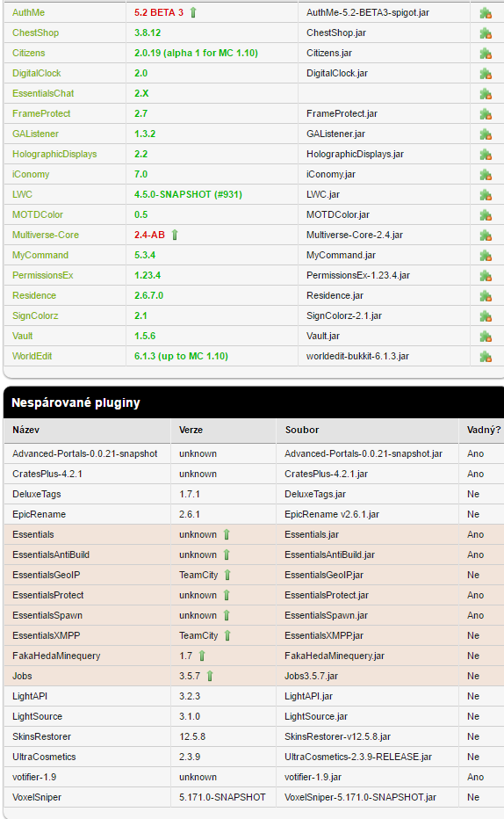Click the green update arrow next to 5.2 BETA 3
504x819 pixels.
[x=193, y=12]
